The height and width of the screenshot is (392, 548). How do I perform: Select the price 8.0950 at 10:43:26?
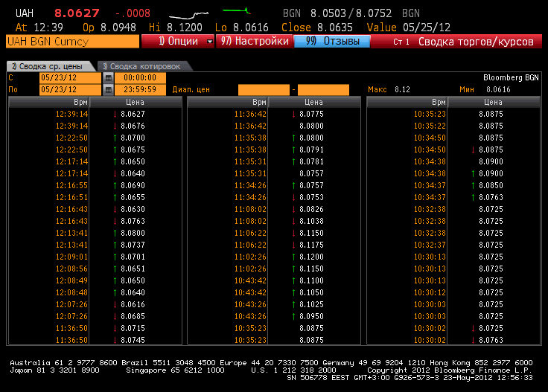click(312, 316)
